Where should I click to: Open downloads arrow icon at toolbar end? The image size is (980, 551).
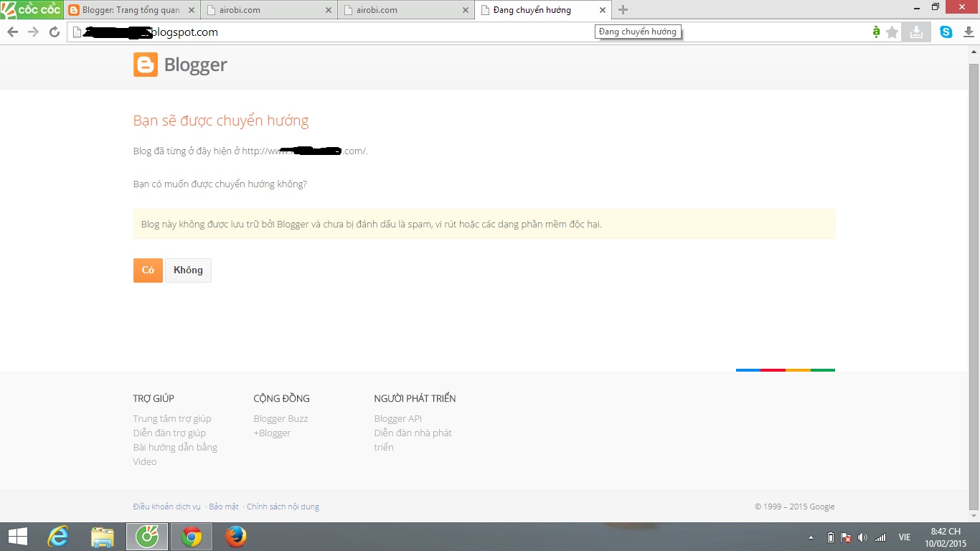pos(968,32)
